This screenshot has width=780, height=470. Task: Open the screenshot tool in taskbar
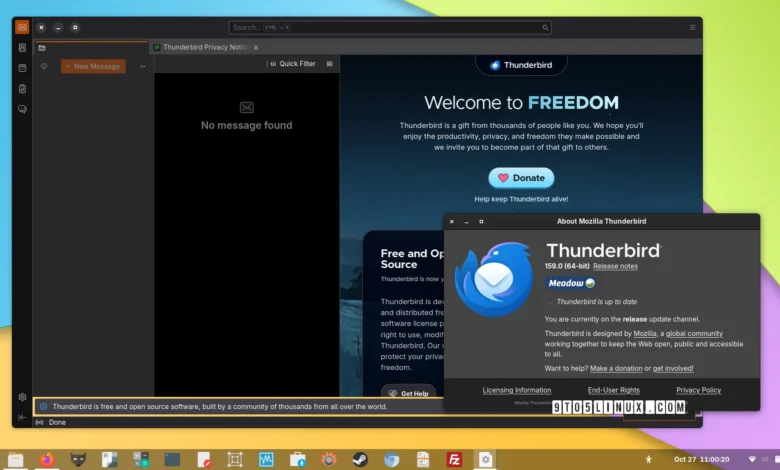(235, 460)
